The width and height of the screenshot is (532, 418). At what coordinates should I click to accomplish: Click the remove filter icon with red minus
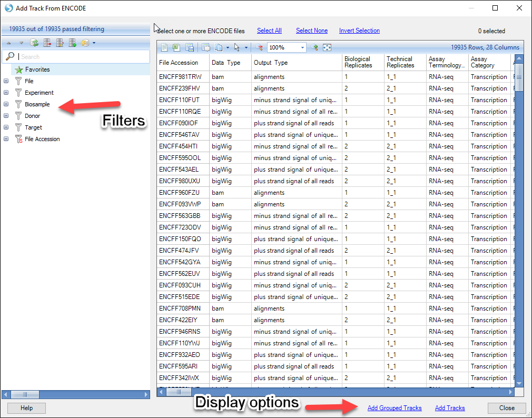47,43
